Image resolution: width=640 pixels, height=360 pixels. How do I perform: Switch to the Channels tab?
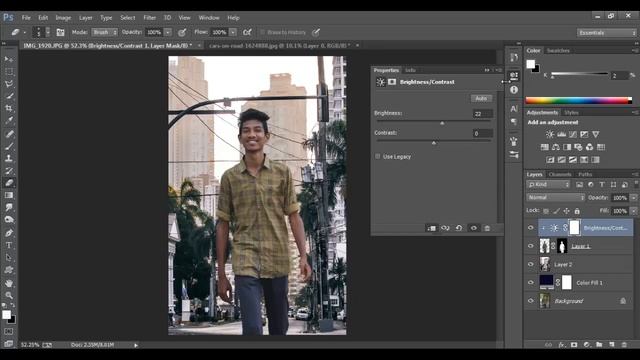(x=560, y=174)
